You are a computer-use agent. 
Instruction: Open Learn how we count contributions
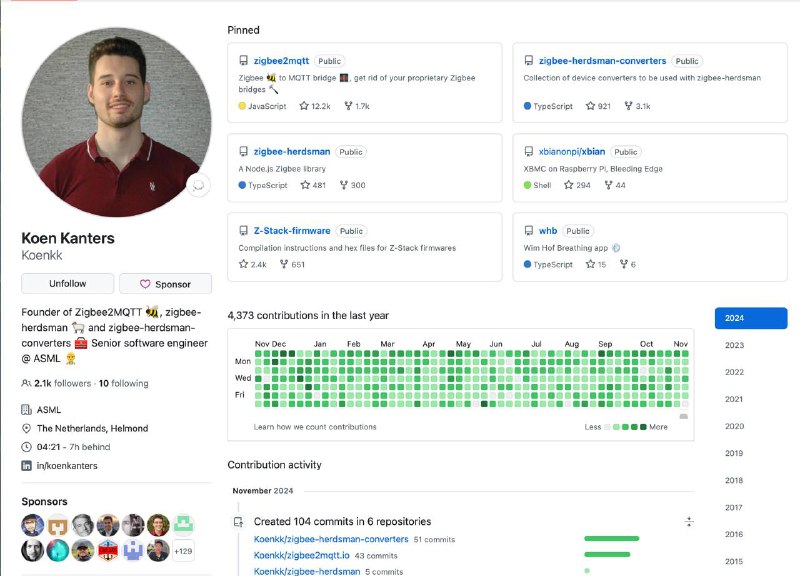click(x=315, y=427)
